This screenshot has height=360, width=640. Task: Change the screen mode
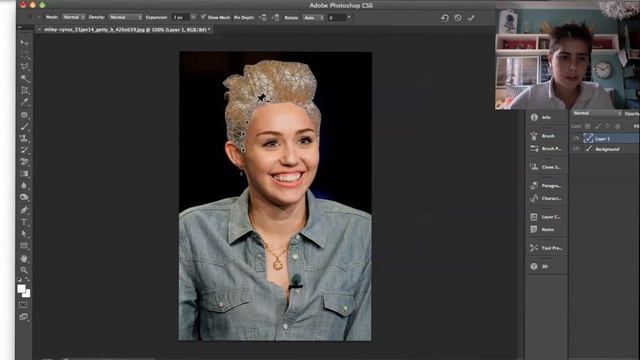tap(23, 317)
